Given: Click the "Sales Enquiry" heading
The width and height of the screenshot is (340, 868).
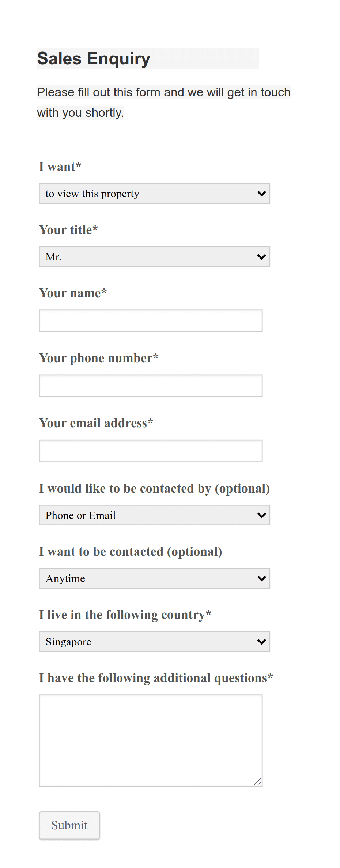Looking at the screenshot, I should (x=94, y=58).
